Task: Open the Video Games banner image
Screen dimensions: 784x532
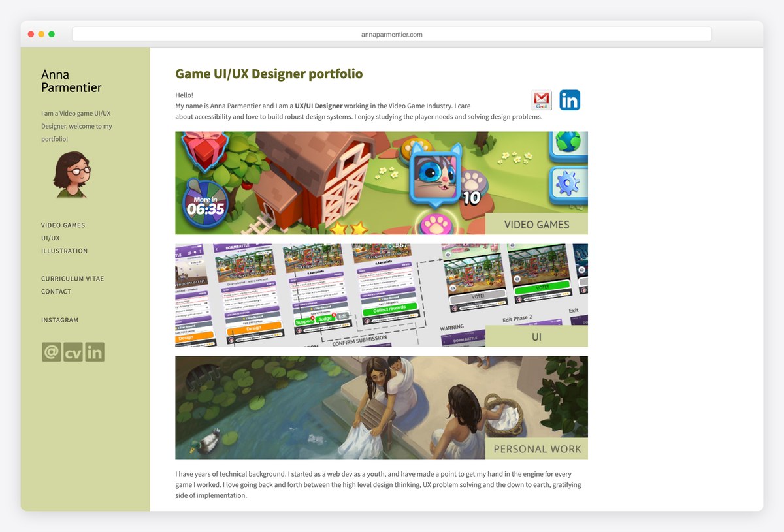Action: point(382,183)
